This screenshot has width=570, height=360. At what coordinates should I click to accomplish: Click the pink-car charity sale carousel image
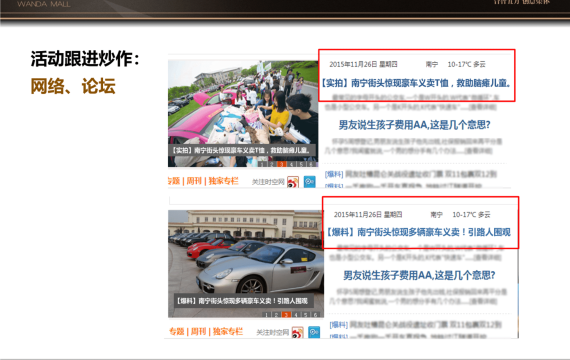243,113
